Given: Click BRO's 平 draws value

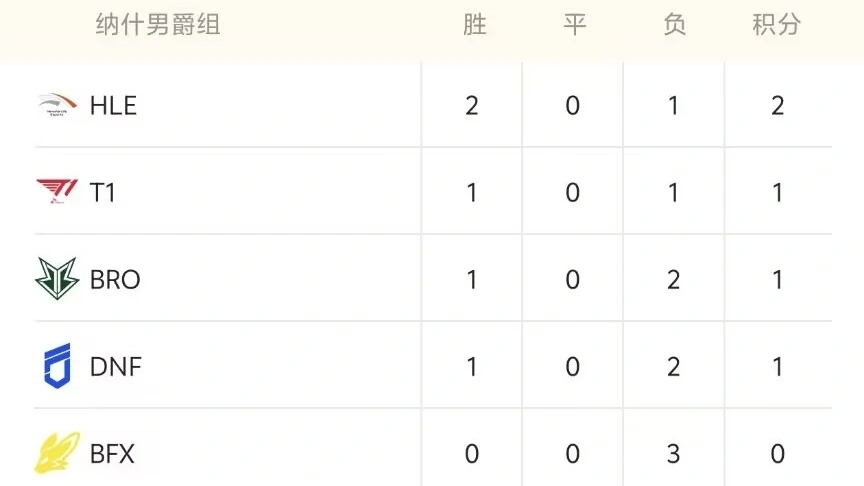Looking at the screenshot, I should pos(573,279).
